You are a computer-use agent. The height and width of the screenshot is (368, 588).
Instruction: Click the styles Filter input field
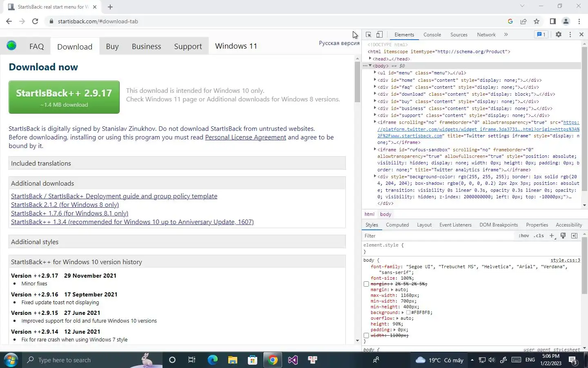point(439,236)
